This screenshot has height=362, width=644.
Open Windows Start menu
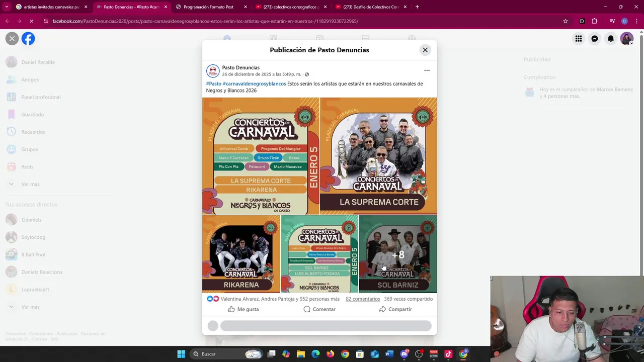coord(181,354)
